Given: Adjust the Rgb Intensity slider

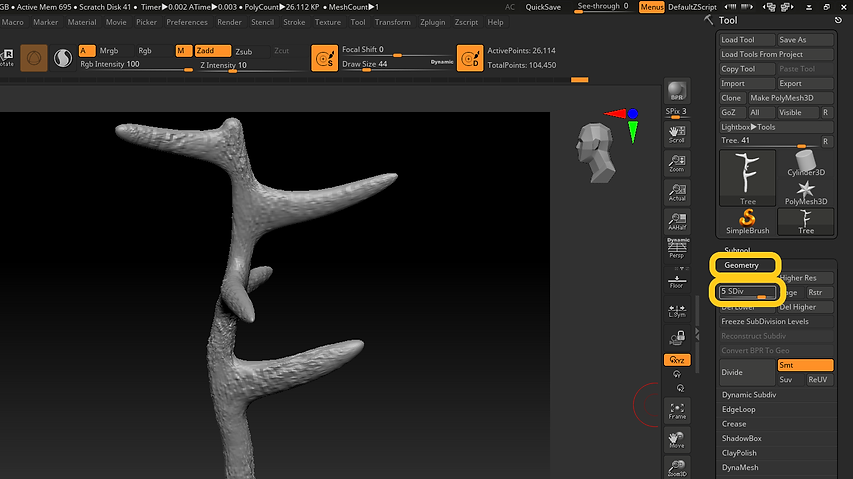Looking at the screenshot, I should pyautogui.click(x=136, y=65).
